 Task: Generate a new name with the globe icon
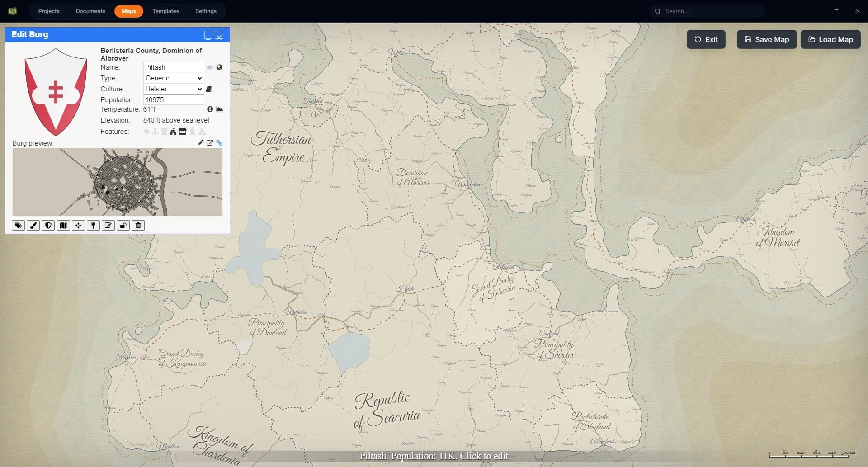[x=219, y=67]
